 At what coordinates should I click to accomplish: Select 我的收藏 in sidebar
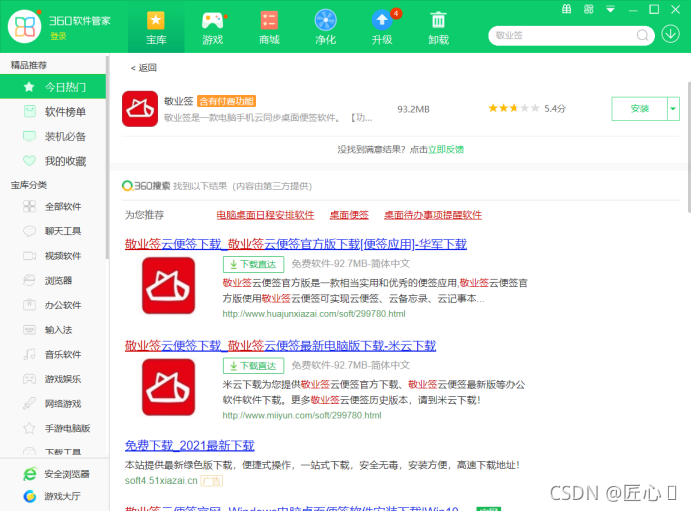[53, 161]
